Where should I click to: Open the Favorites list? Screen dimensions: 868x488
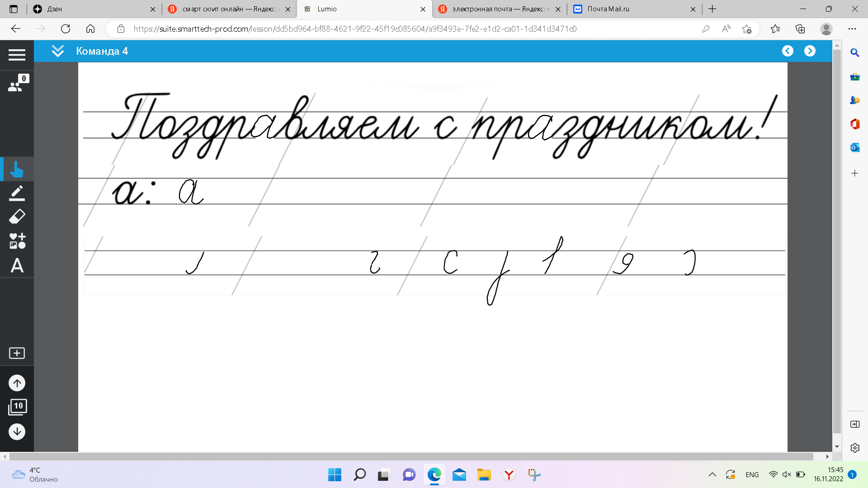tap(775, 29)
